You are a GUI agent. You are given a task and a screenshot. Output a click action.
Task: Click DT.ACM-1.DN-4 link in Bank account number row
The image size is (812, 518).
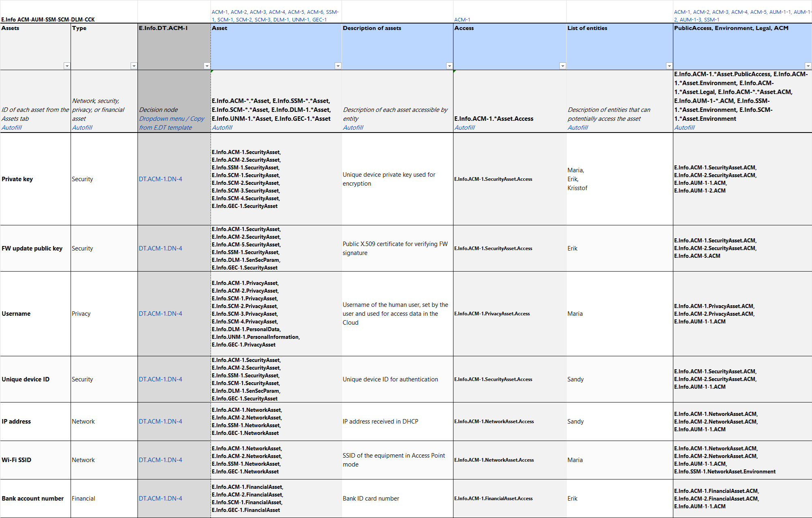161,499
